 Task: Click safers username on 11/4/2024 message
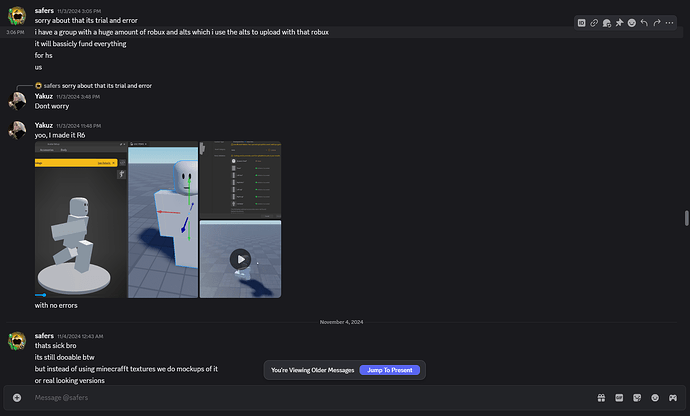44,335
